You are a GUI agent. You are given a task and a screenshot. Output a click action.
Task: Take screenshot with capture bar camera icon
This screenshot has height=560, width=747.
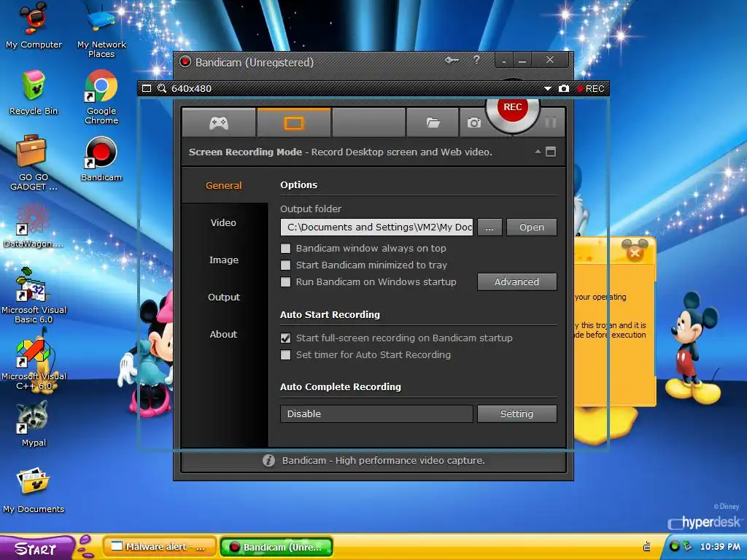(x=564, y=88)
